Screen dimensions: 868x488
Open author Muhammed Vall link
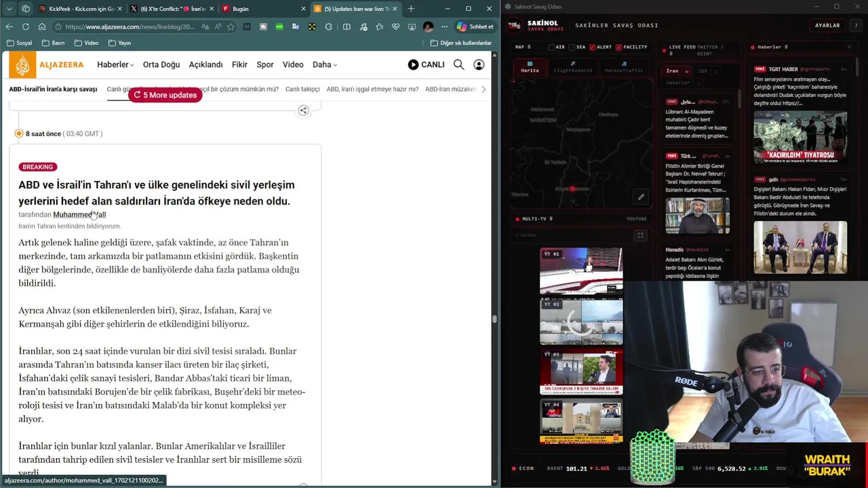pos(79,214)
